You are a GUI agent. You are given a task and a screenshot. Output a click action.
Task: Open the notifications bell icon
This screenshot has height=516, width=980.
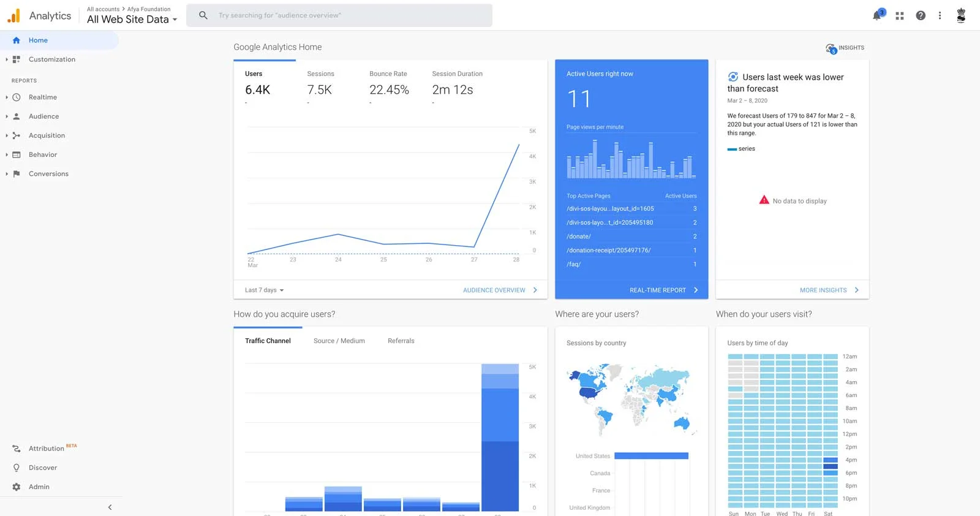(878, 15)
